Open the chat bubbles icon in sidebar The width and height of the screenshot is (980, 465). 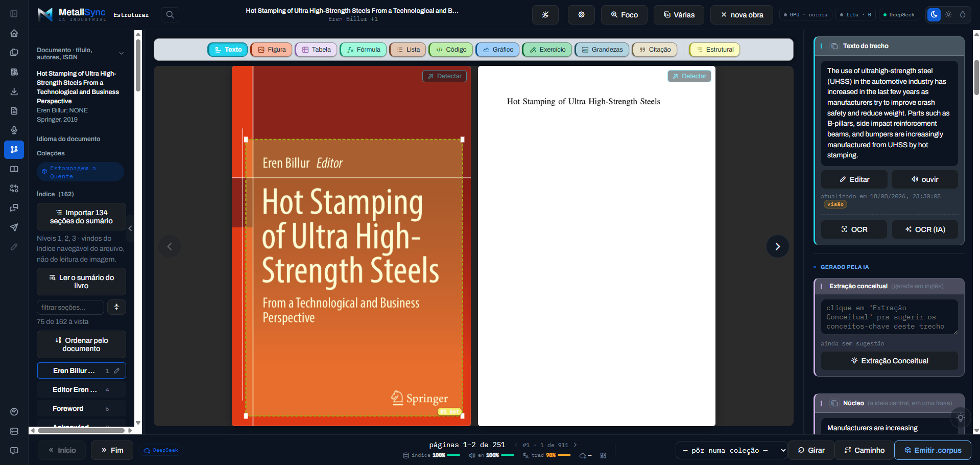[14, 208]
